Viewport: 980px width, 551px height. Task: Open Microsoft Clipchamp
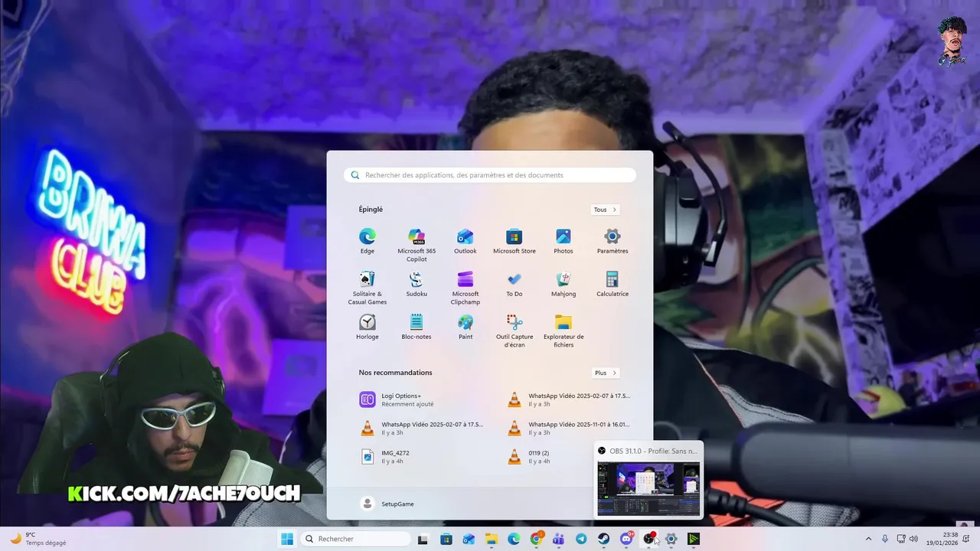coord(465,288)
